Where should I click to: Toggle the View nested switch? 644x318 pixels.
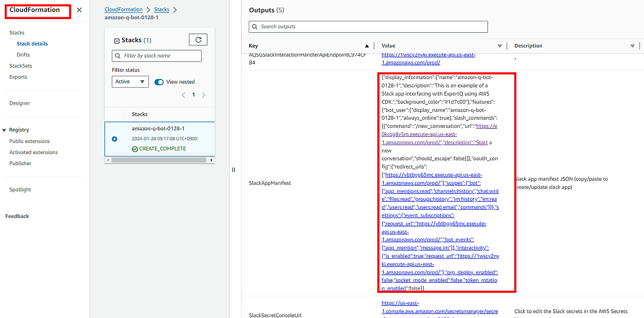click(159, 82)
